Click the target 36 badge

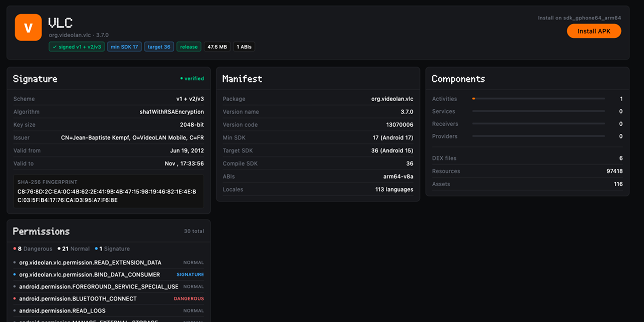tap(158, 47)
